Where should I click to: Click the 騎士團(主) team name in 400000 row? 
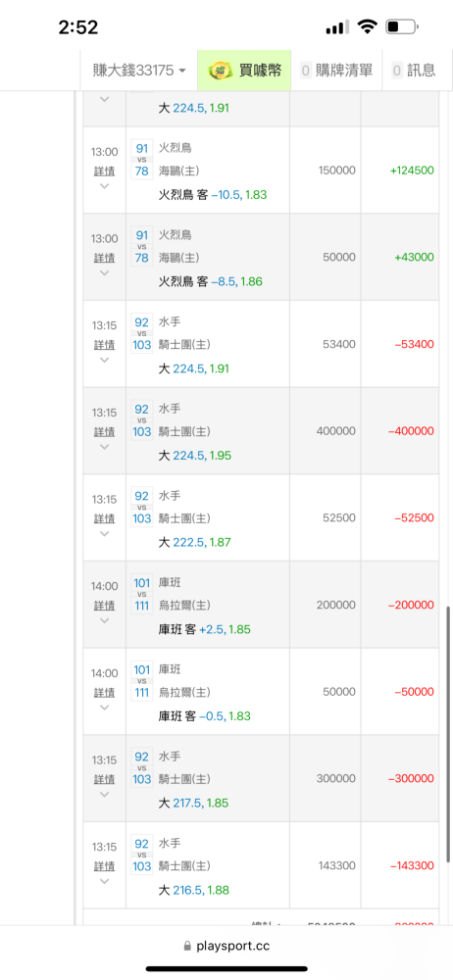[184, 431]
